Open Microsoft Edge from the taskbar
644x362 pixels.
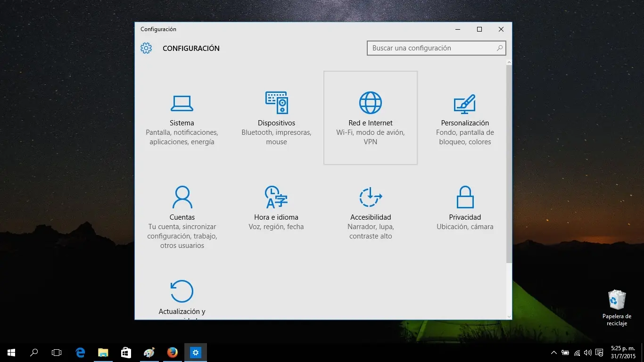(x=80, y=352)
